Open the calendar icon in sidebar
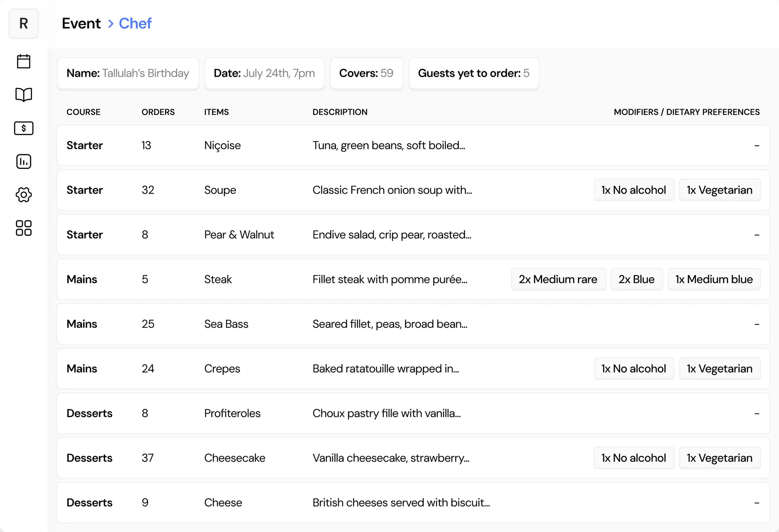Screen dimensions: 779x532 click(x=24, y=61)
